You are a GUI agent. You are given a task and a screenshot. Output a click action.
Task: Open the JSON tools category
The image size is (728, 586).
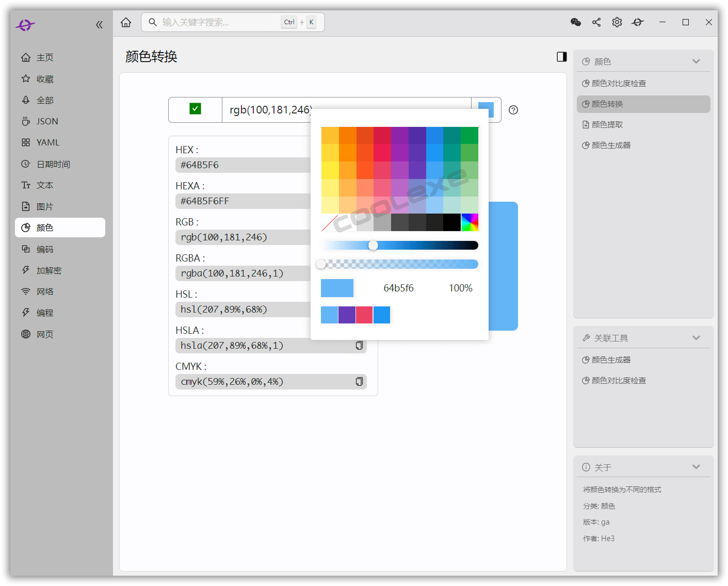coord(46,121)
